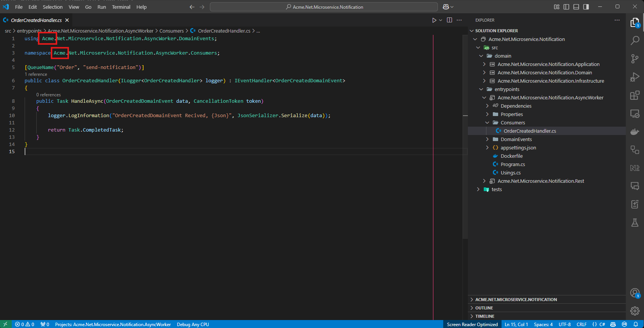The image size is (644, 328).
Task: Go back with the left arrow
Action: point(192,7)
